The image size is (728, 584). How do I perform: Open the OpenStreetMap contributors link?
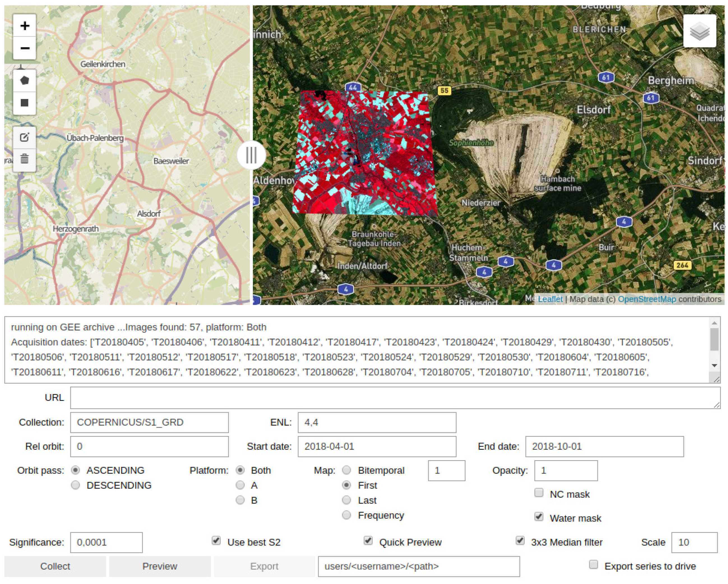(x=647, y=299)
